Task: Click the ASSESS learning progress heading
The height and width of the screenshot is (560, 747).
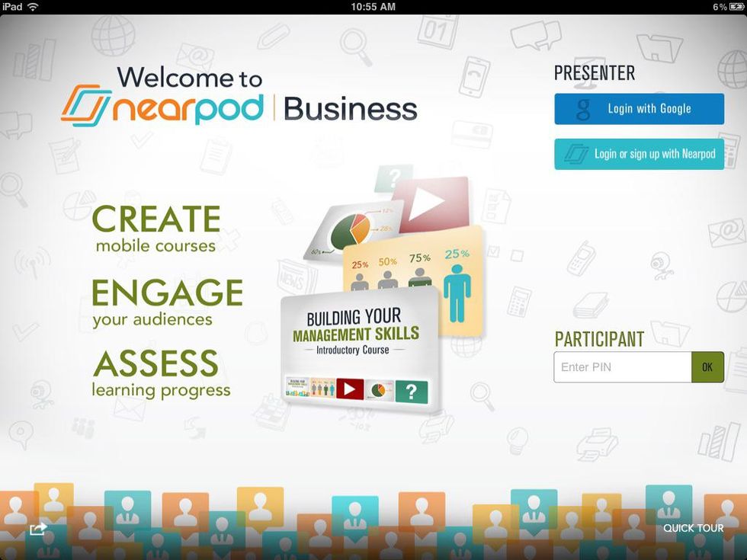Action: 161,373
